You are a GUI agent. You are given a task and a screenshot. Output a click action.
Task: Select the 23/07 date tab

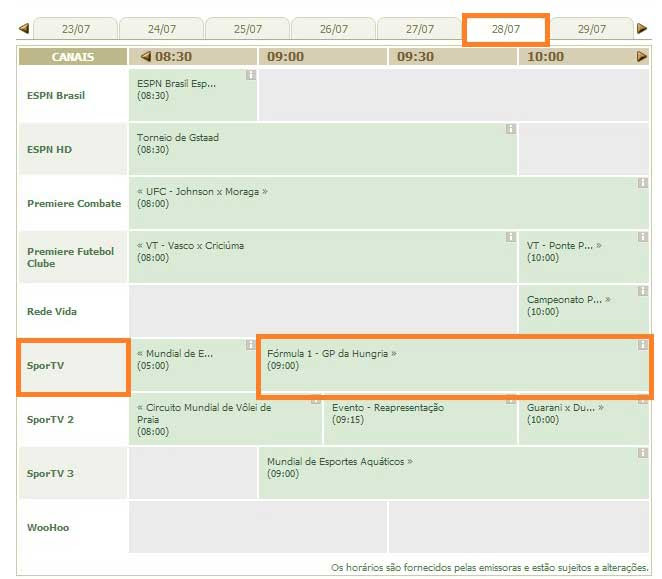[76, 29]
